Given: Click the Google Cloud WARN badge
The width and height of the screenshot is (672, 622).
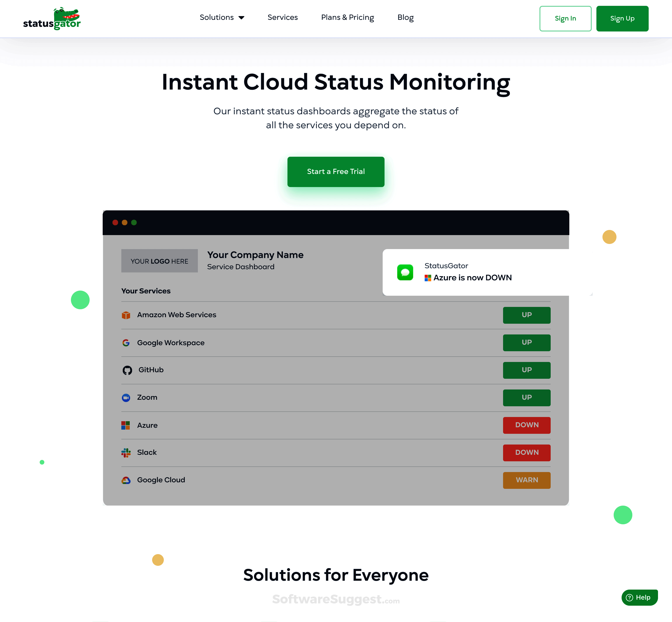Looking at the screenshot, I should [527, 480].
